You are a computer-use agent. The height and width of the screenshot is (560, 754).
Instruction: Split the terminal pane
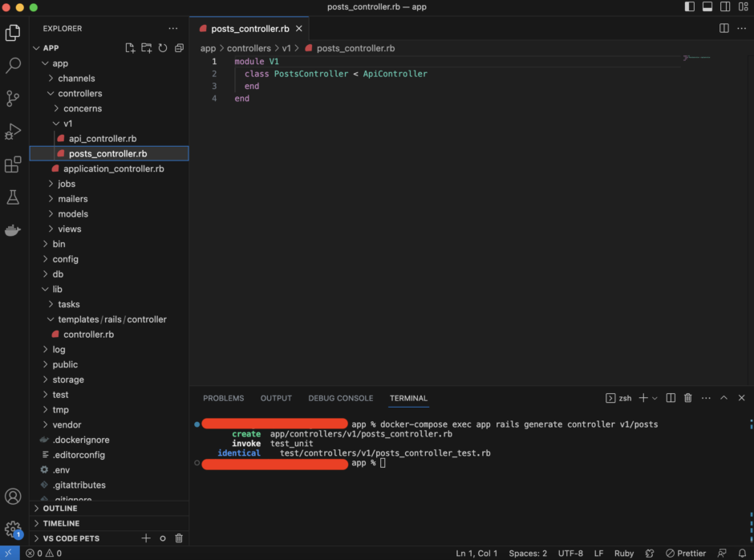tap(671, 397)
